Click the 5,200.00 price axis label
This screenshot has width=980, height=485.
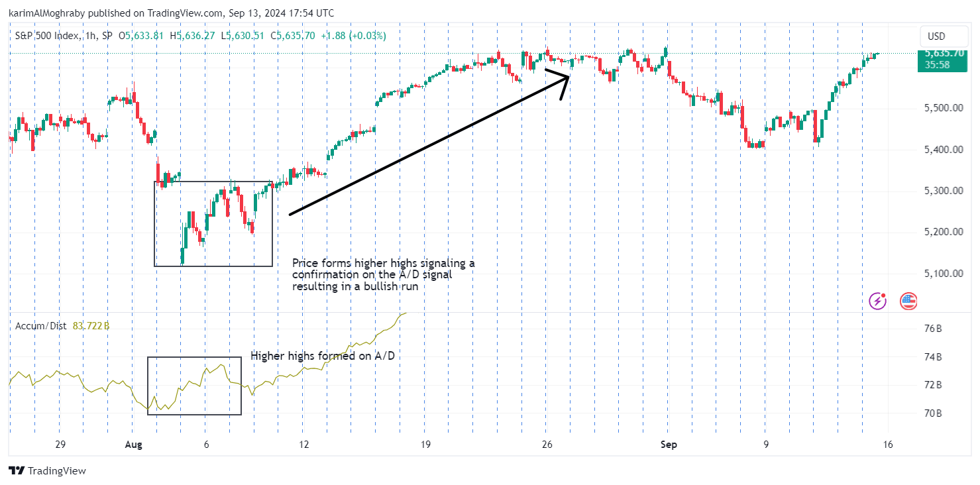point(944,232)
